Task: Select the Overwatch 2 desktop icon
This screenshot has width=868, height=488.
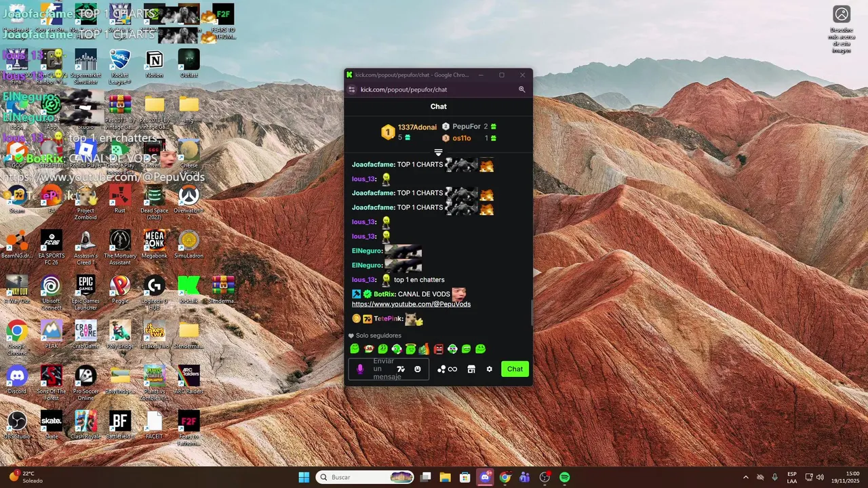Action: tap(189, 202)
